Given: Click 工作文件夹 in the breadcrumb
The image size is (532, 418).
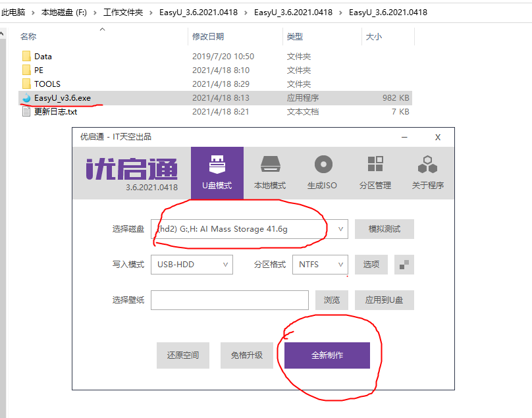Looking at the screenshot, I should 123,13.
